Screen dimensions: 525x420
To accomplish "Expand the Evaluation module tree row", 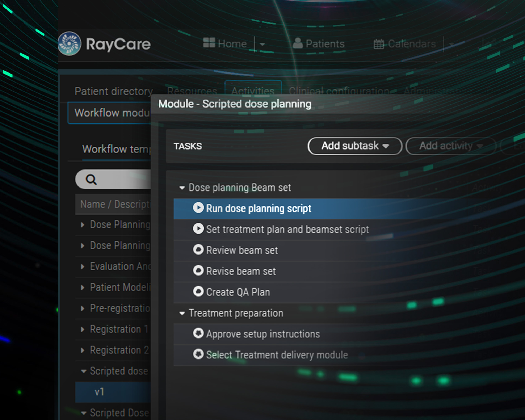I will click(83, 267).
